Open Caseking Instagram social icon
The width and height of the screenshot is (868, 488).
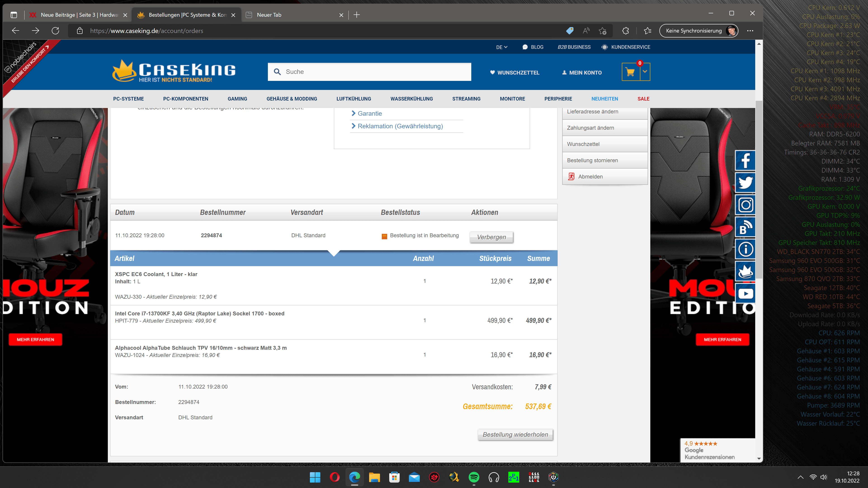(x=745, y=205)
